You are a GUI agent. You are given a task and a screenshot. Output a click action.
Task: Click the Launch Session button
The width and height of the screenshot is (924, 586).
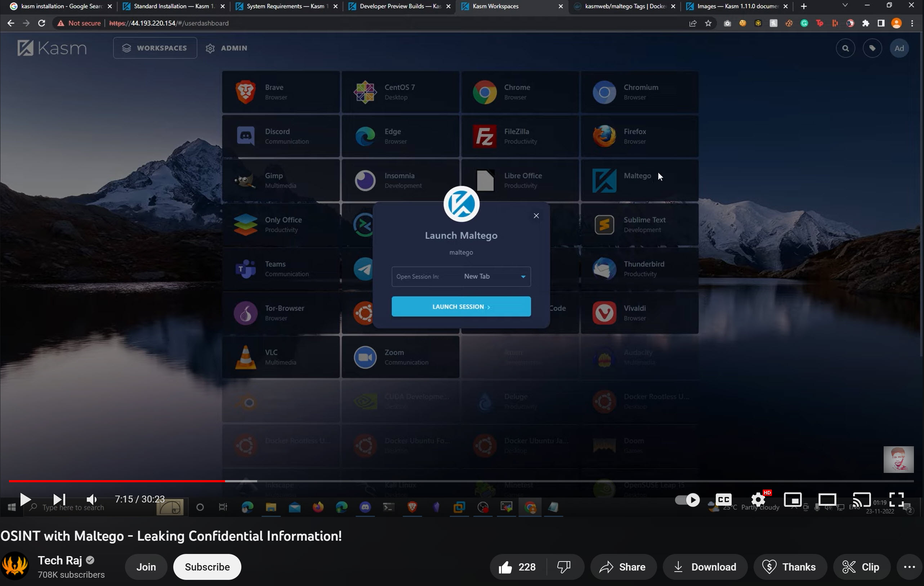pos(461,307)
